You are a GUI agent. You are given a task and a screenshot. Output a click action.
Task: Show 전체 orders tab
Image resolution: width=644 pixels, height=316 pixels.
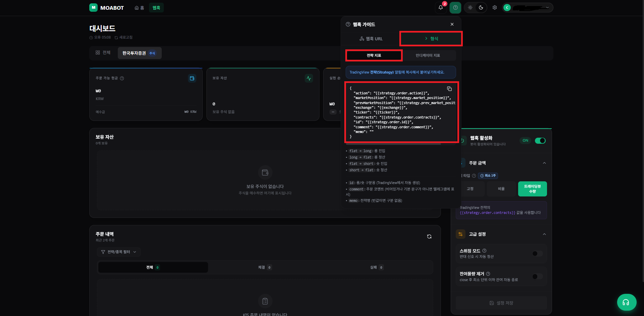153,267
